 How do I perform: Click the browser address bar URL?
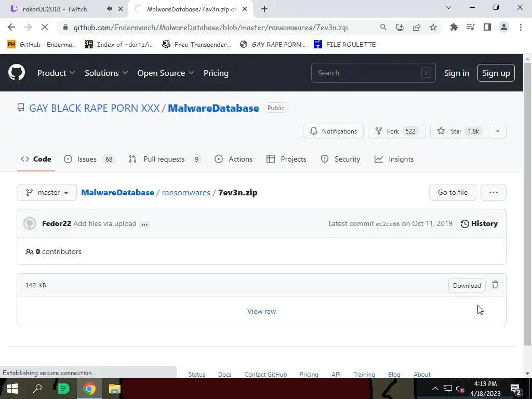(210, 28)
